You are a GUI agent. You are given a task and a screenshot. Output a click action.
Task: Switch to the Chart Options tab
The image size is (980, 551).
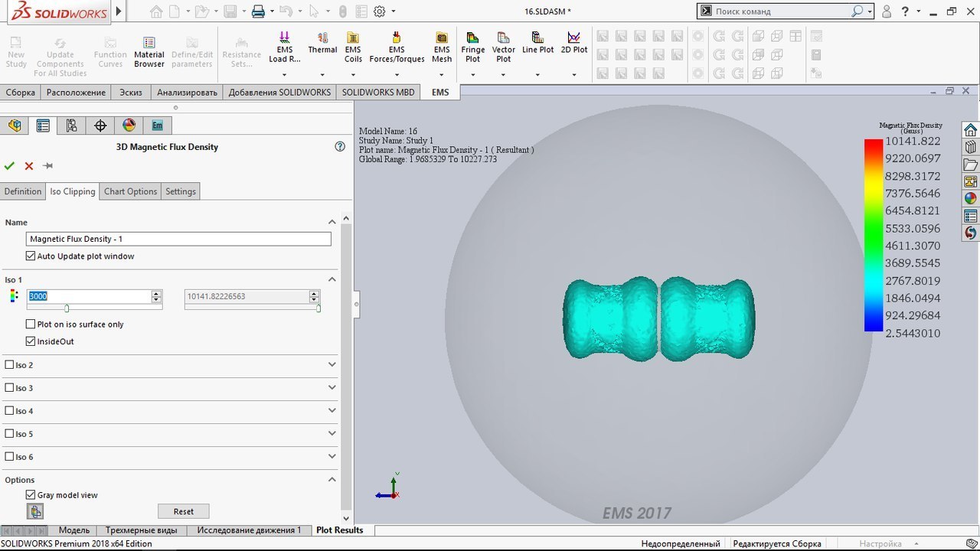tap(130, 191)
